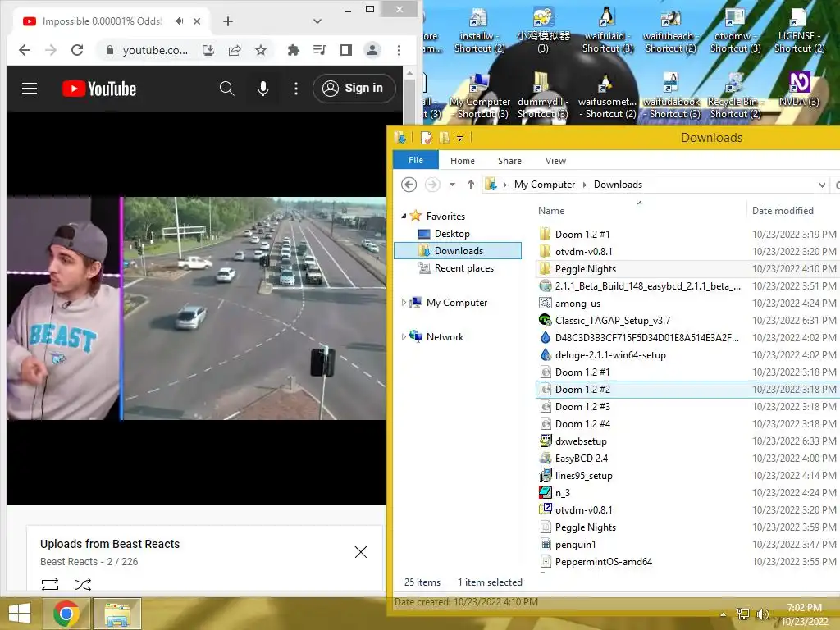Start voice search with microphone icon
Screen dimensions: 840x630
[x=263, y=89]
